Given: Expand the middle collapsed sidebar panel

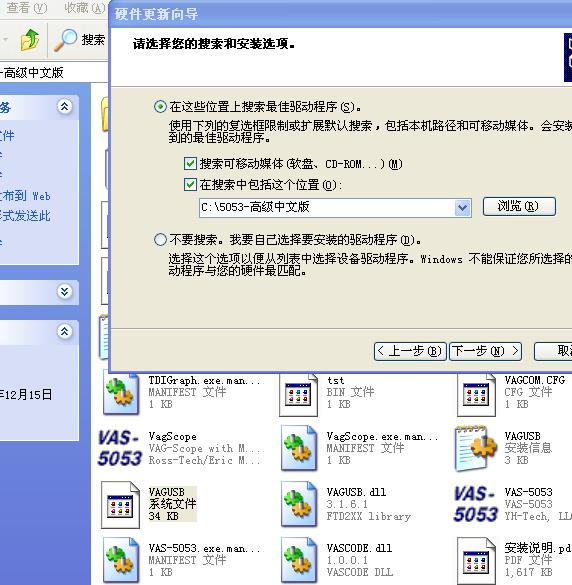Looking at the screenshot, I should [x=65, y=291].
